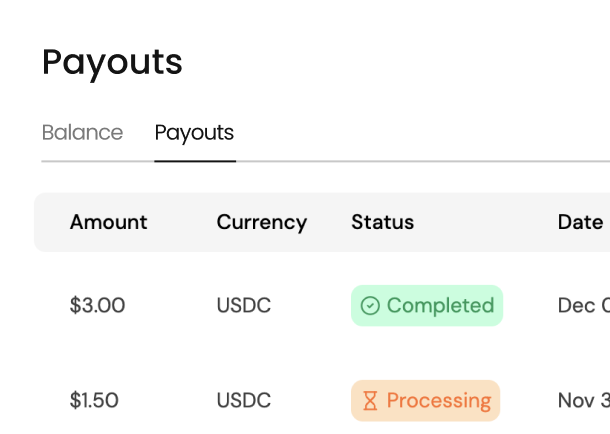Sort by the Amount column header

point(108,222)
